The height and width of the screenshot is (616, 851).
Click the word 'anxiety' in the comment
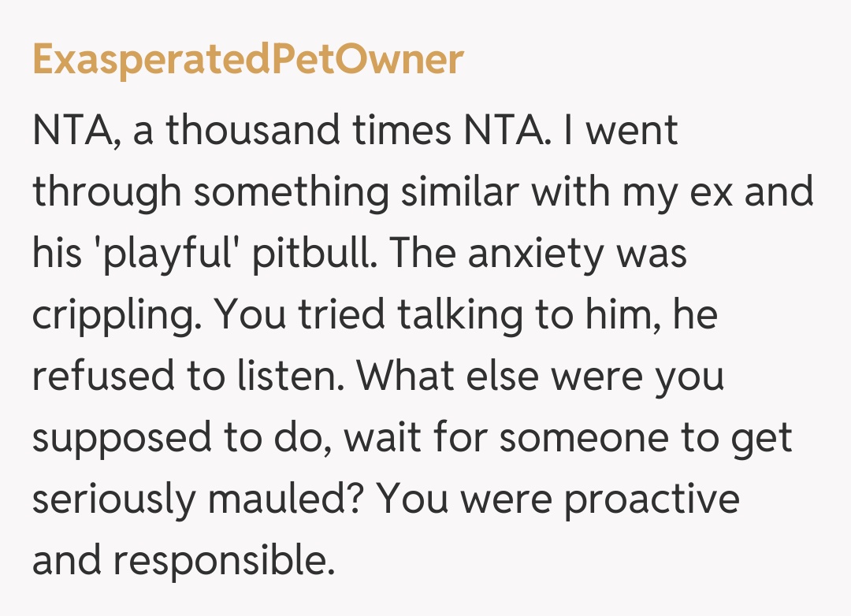point(546,254)
